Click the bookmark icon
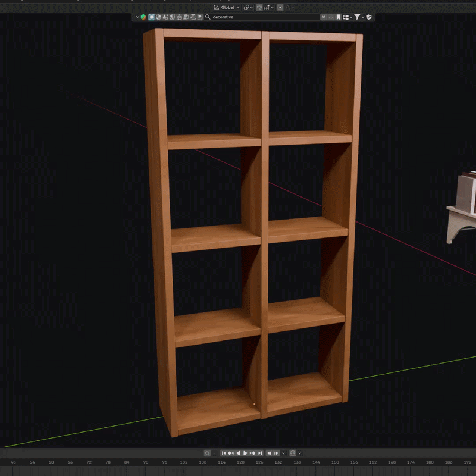Image resolution: width=476 pixels, height=476 pixels. coord(338,17)
